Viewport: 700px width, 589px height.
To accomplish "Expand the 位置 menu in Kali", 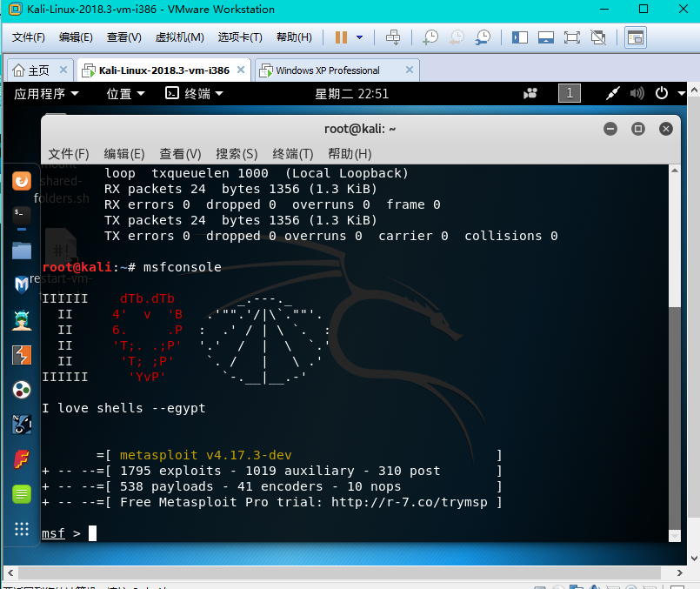I will 125,94.
